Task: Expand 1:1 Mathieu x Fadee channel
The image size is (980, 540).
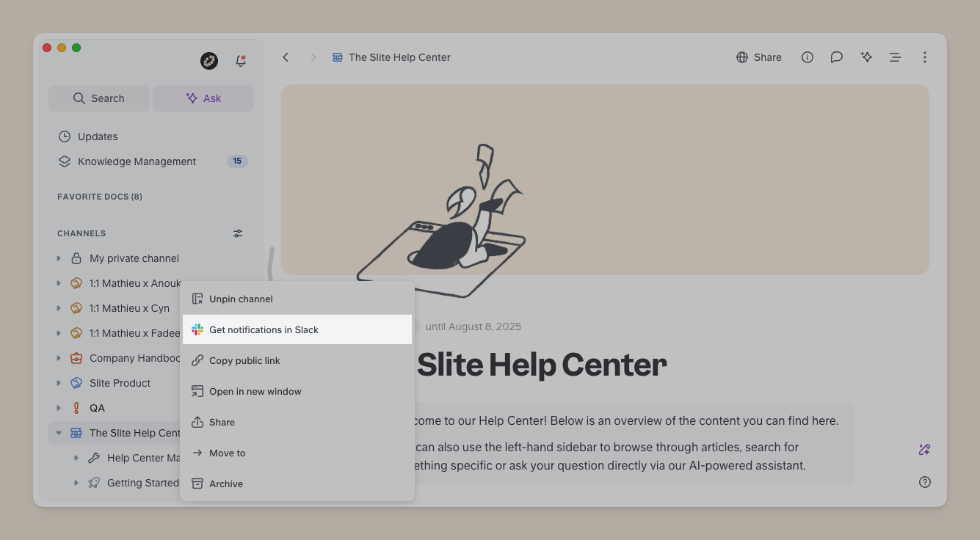Action: pos(59,333)
